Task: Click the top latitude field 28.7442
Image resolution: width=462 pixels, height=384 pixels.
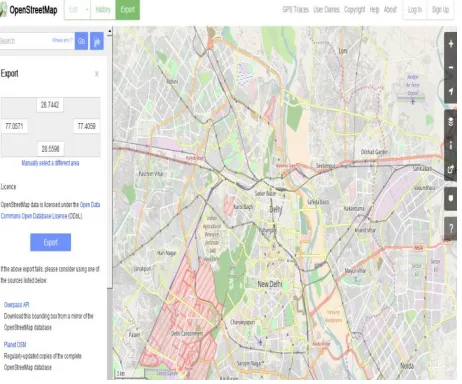Action: [50, 105]
